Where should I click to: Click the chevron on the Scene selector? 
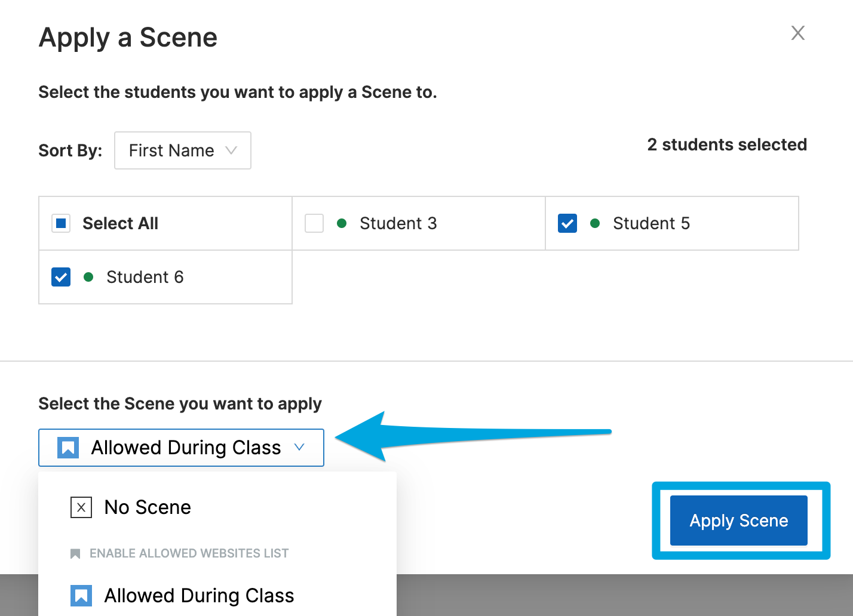299,447
